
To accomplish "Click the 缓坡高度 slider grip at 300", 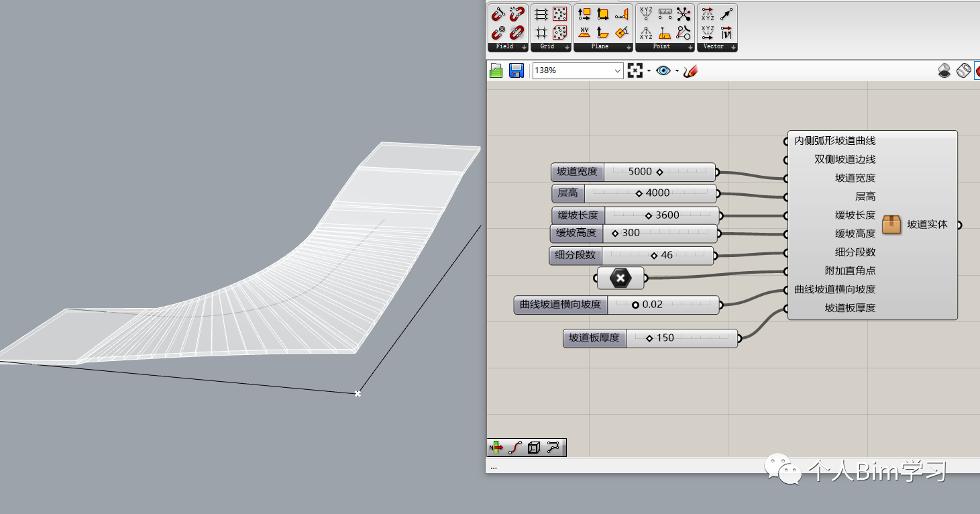I will tap(615, 234).
